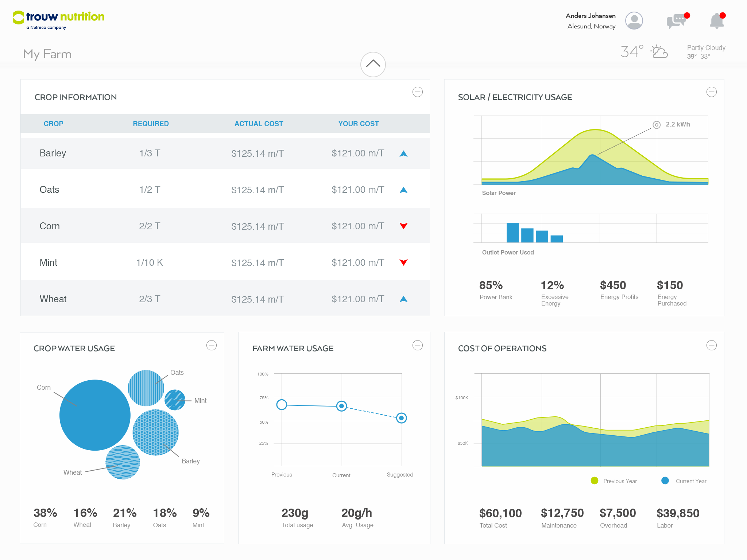Collapse the header with the up chevron
Screen dimensions: 747x560
pyautogui.click(x=373, y=65)
